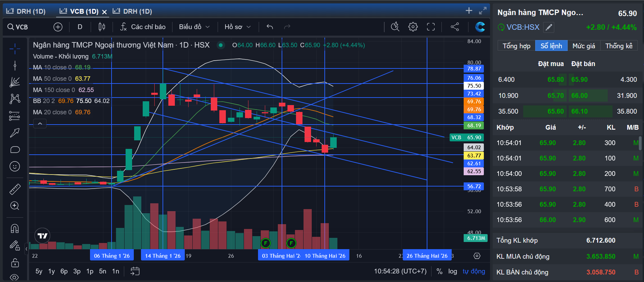Viewport: 644px width, 282px height.
Task: Close the VCB (1D) tab
Action: coord(104,12)
